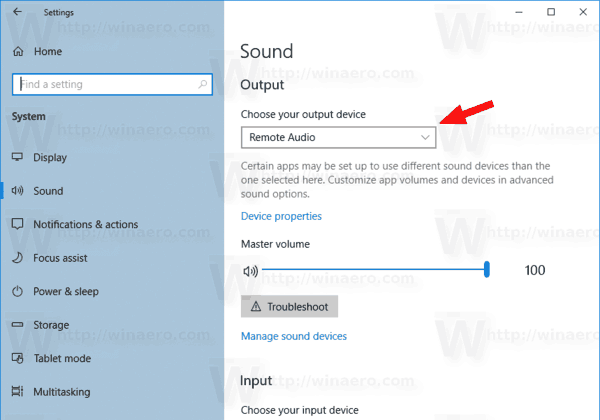
Task: Open the Manage sound devices link
Action: tap(294, 336)
